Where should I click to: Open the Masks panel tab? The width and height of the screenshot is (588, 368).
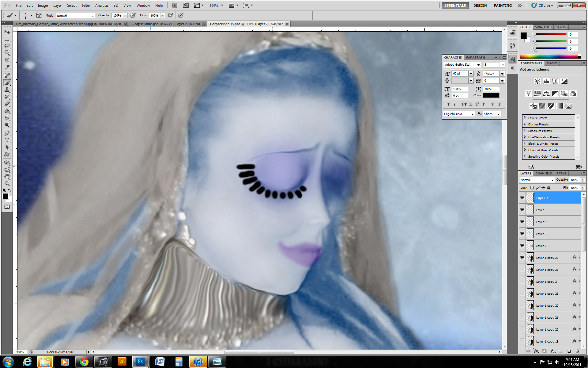pos(552,63)
